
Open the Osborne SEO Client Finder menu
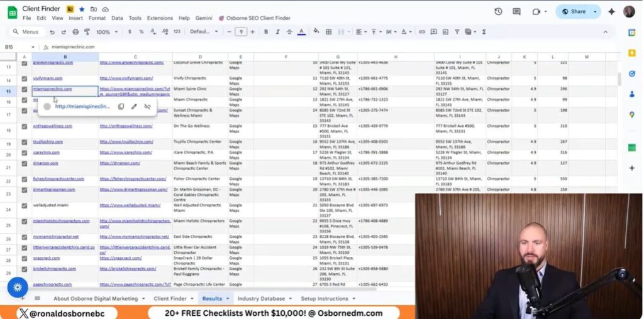click(254, 18)
